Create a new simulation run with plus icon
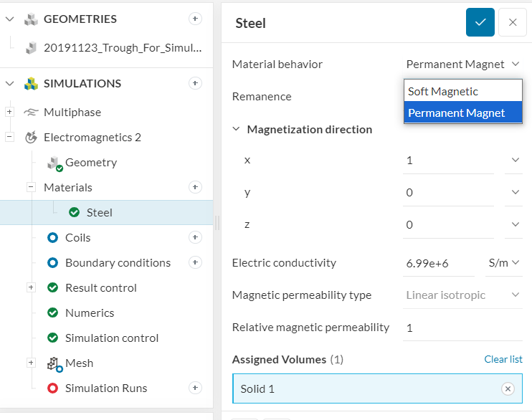 (195, 388)
